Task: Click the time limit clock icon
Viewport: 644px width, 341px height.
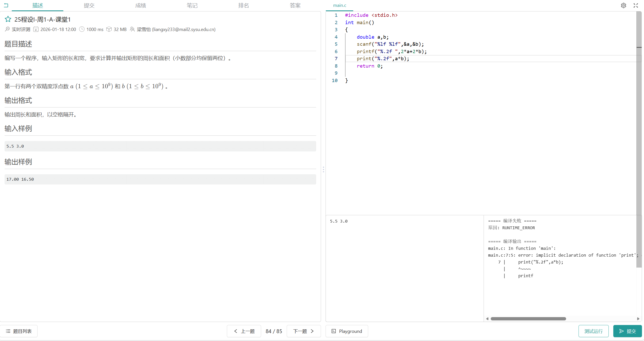Action: 82,29
